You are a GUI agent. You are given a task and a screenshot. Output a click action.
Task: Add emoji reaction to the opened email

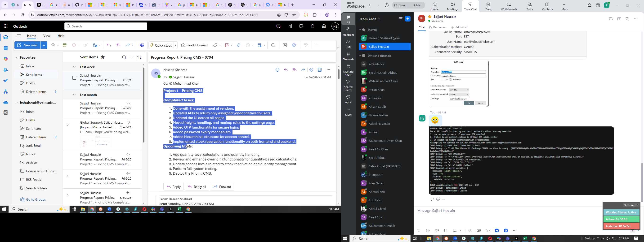tap(277, 70)
